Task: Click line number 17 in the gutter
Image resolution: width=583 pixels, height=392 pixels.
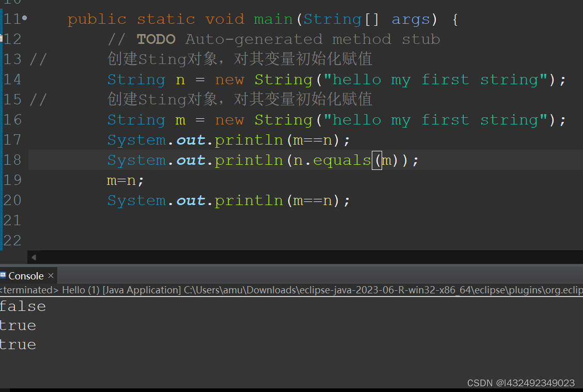Action: coord(13,139)
